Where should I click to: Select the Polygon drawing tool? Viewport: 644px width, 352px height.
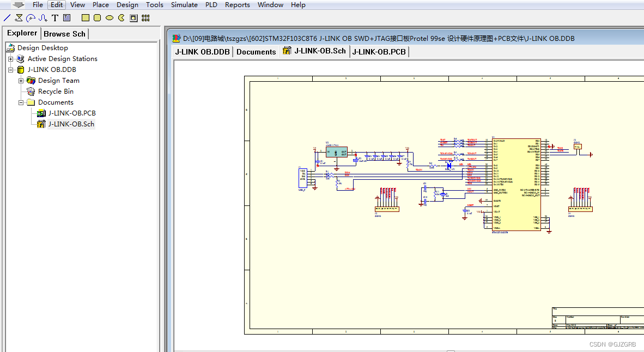(x=19, y=17)
